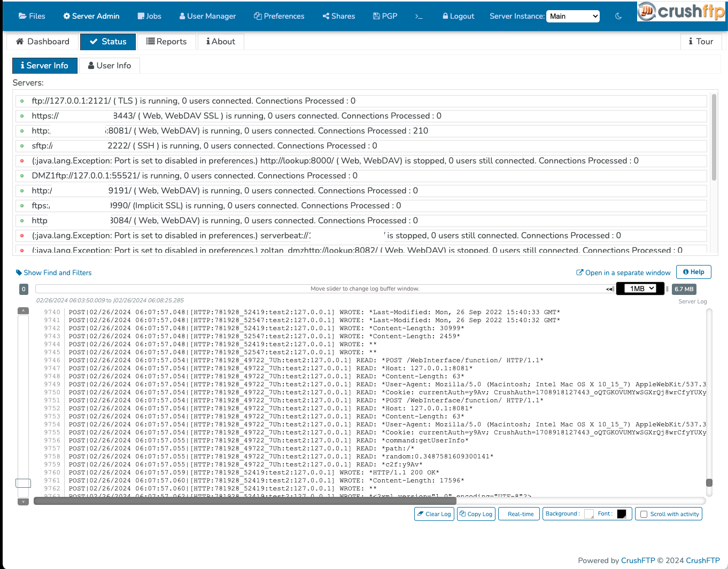Click the 0 badge left of the log slider
This screenshot has width=728, height=569.
(24, 289)
